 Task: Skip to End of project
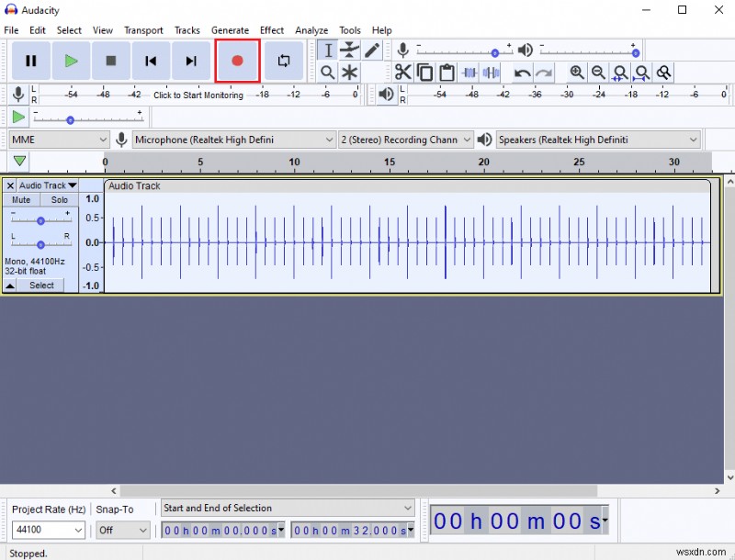coord(191,61)
